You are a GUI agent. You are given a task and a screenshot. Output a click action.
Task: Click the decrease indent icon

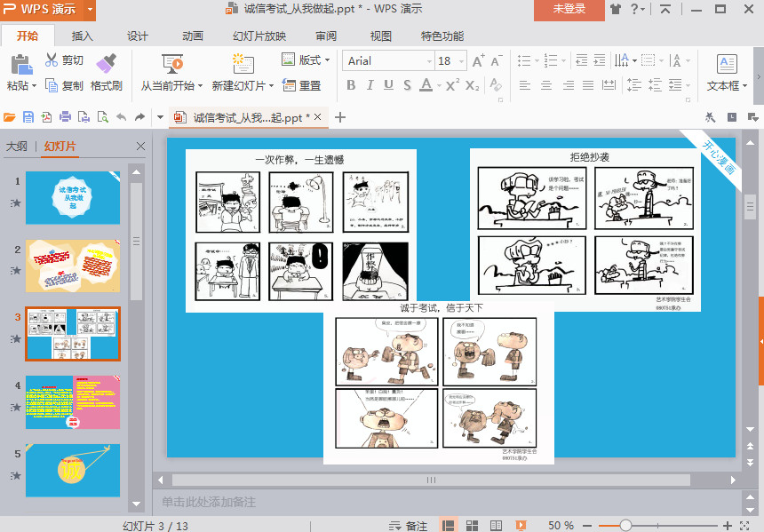tap(581, 60)
